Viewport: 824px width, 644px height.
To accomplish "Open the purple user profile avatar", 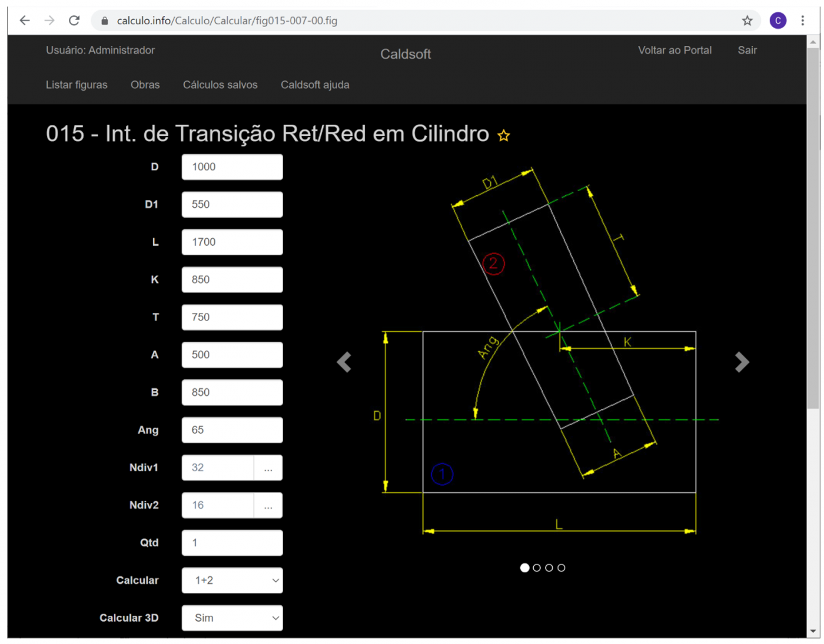I will point(778,21).
